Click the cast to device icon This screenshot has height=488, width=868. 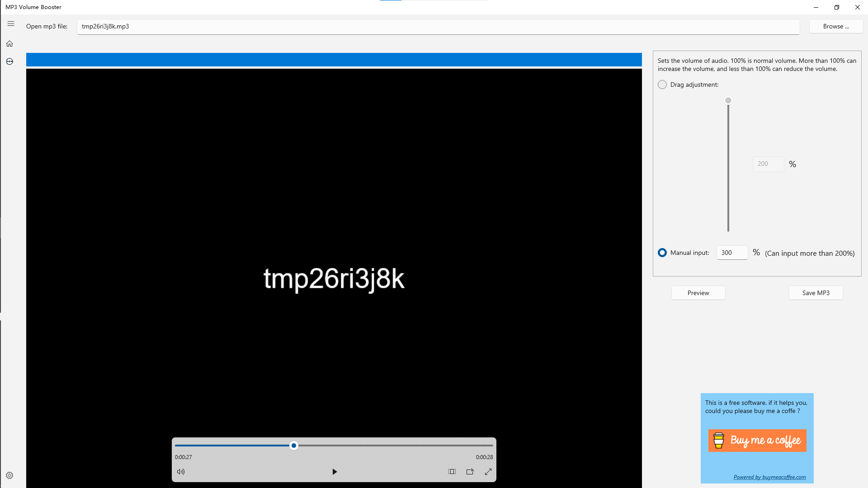click(x=470, y=472)
